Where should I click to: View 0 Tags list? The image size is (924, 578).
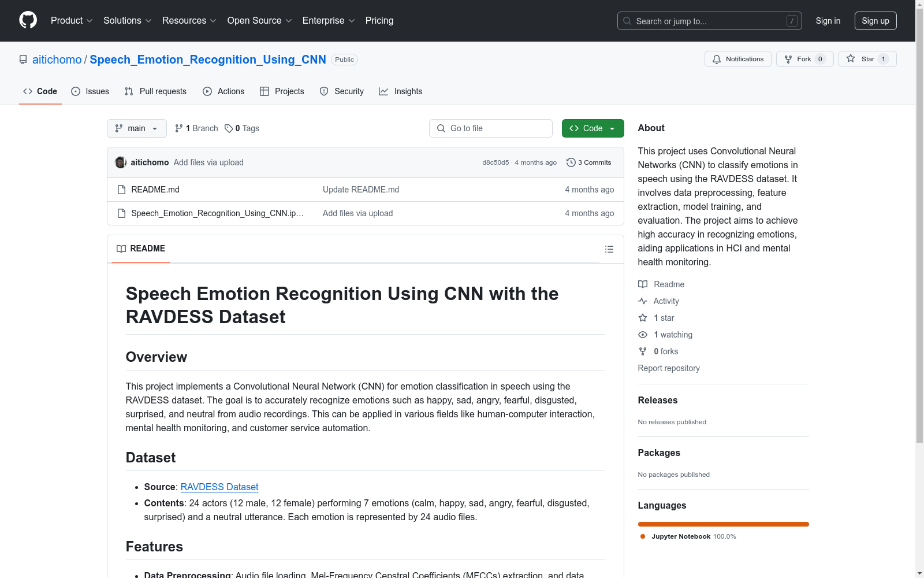click(242, 128)
